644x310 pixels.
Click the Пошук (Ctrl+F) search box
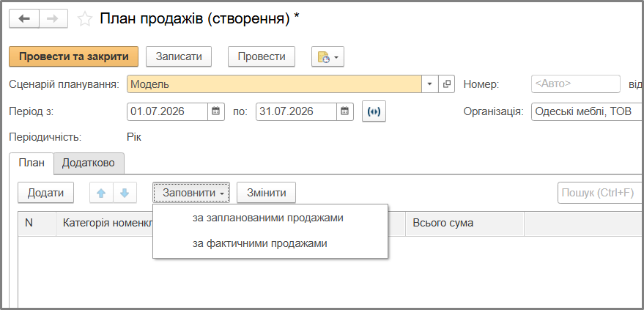(601, 193)
